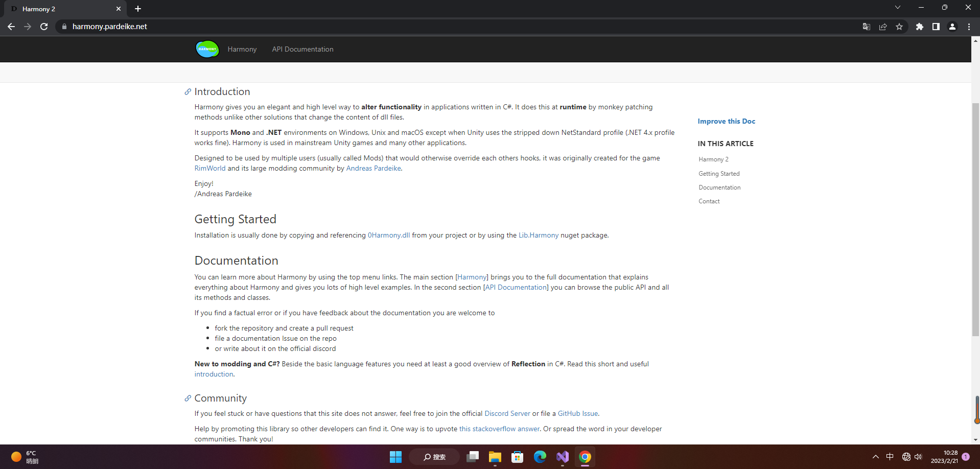The image size is (980, 469).
Task: Open the Andreas Pardeike link in the text
Action: coord(374,168)
